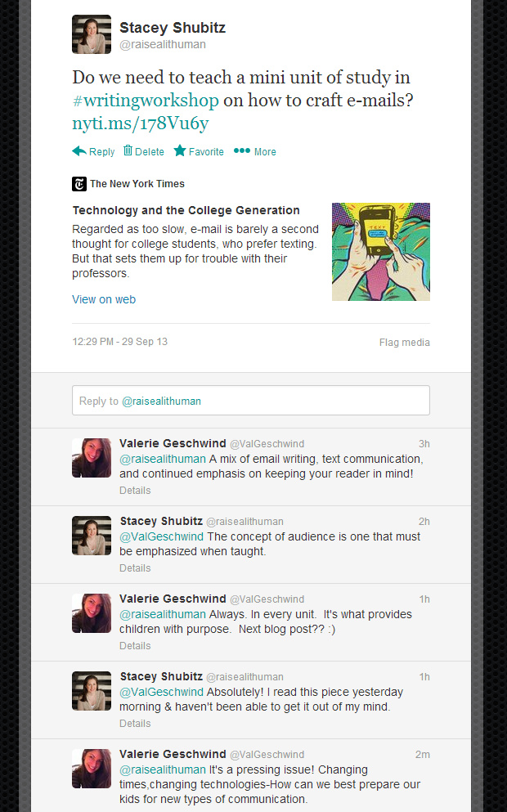Open the @ValGeschwind mention in Stacey's 2h reply

coord(162,536)
